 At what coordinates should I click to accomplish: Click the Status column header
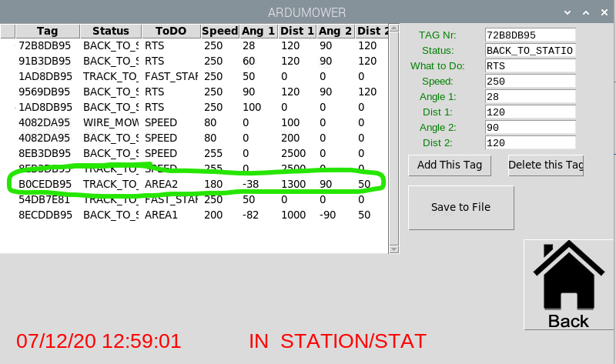(111, 31)
